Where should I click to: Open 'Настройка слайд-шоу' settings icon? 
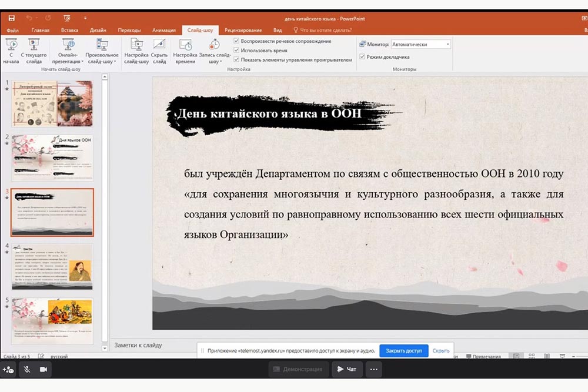point(136,46)
